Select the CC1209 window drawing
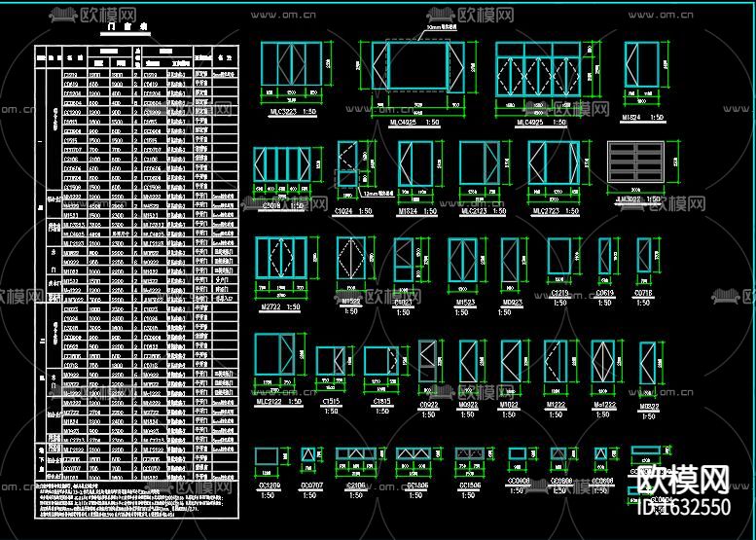This screenshot has height=540, width=756. tap(267, 456)
